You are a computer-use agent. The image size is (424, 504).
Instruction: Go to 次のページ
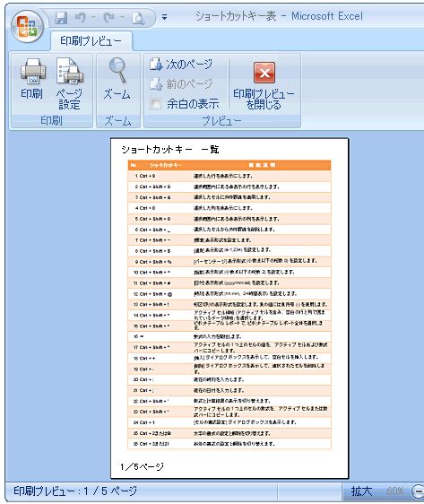181,65
